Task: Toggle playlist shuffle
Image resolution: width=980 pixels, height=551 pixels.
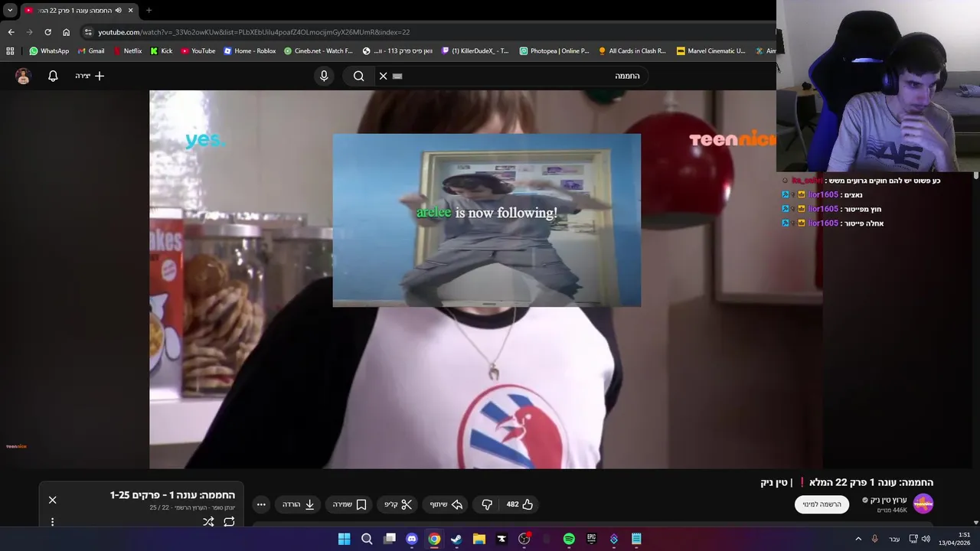Action: [x=207, y=522]
